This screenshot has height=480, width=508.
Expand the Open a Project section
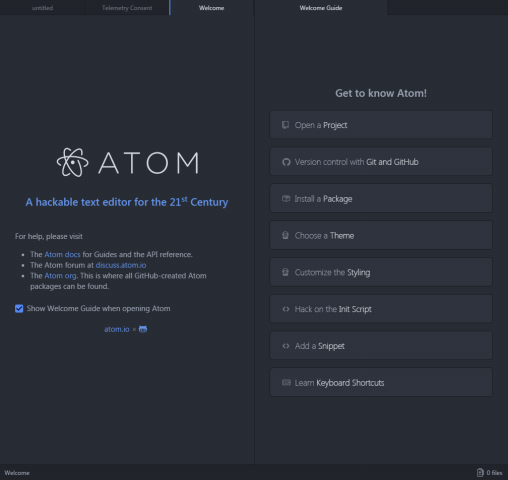[x=381, y=125]
